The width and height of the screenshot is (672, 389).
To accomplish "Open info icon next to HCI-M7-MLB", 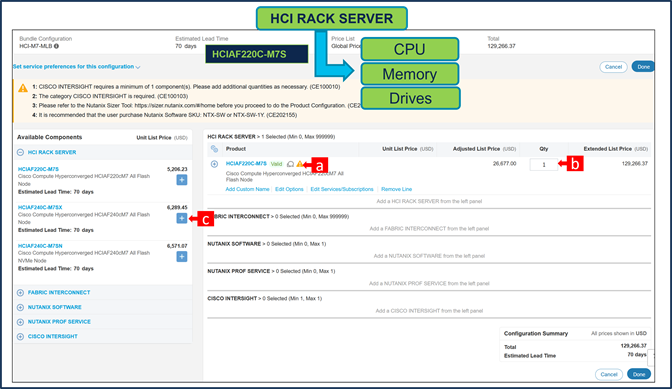I will (x=57, y=46).
